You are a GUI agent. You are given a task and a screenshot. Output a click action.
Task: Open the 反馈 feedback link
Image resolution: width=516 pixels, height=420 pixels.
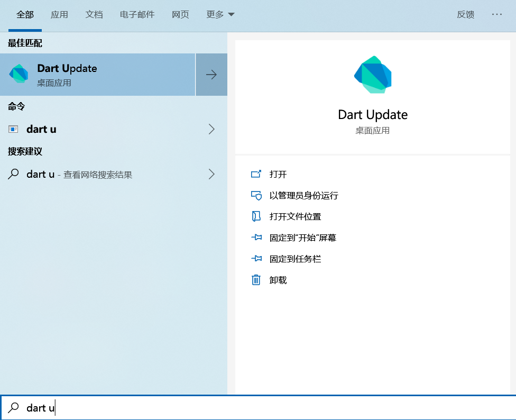click(x=465, y=14)
